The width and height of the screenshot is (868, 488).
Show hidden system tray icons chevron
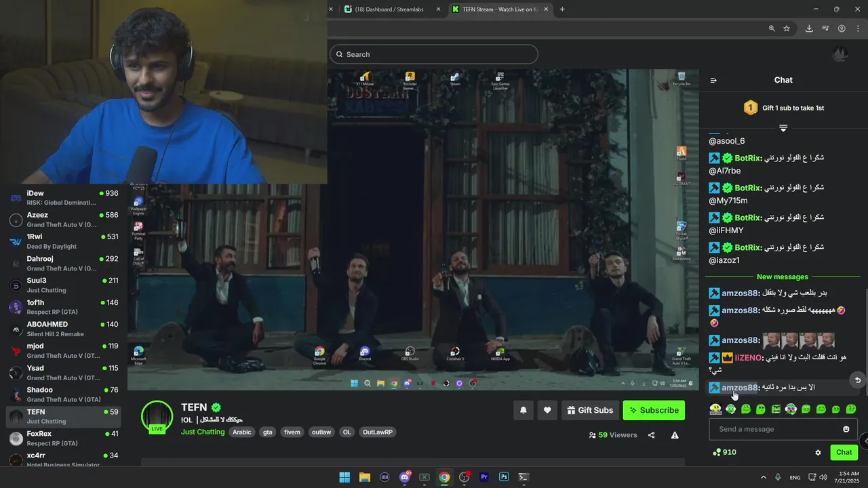764,477
